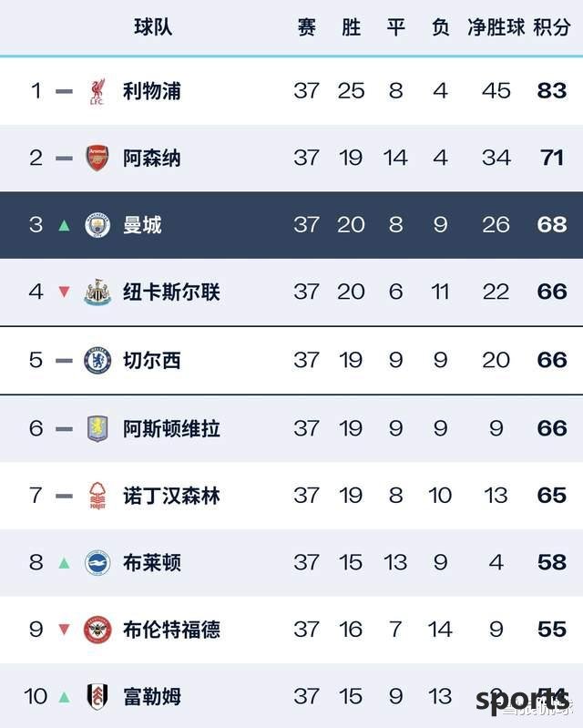583x728 pixels.
Task: Select the 球队 column header
Action: (153, 27)
